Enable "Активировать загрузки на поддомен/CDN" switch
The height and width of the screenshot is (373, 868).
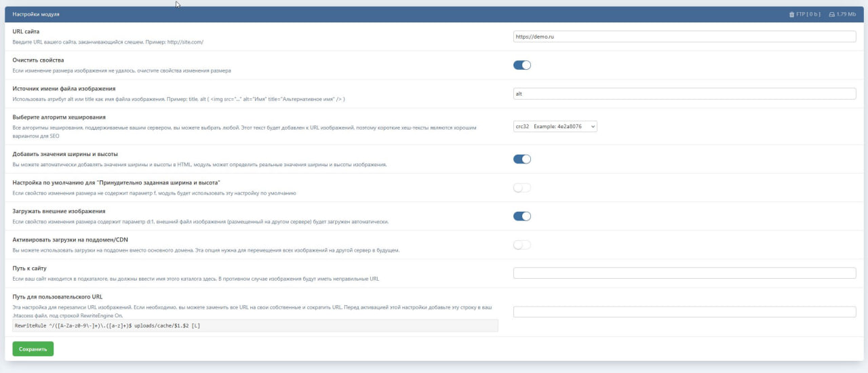coord(521,245)
